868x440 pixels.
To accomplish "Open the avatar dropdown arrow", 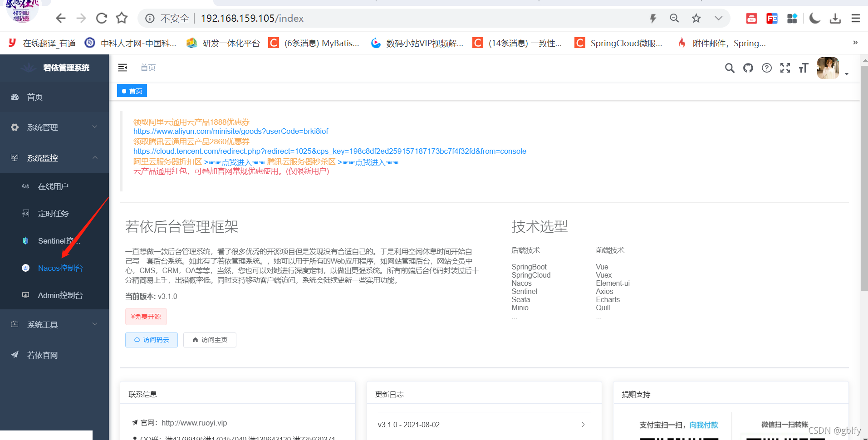I will click(x=847, y=73).
